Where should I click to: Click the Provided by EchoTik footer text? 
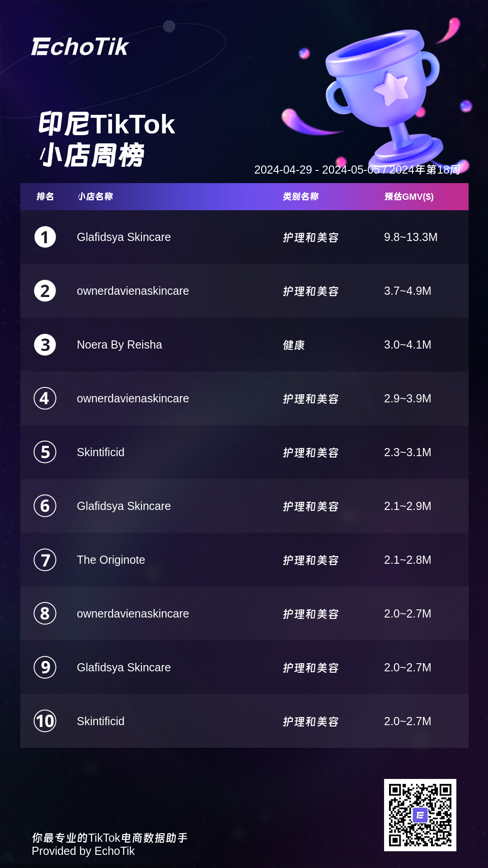83,851
